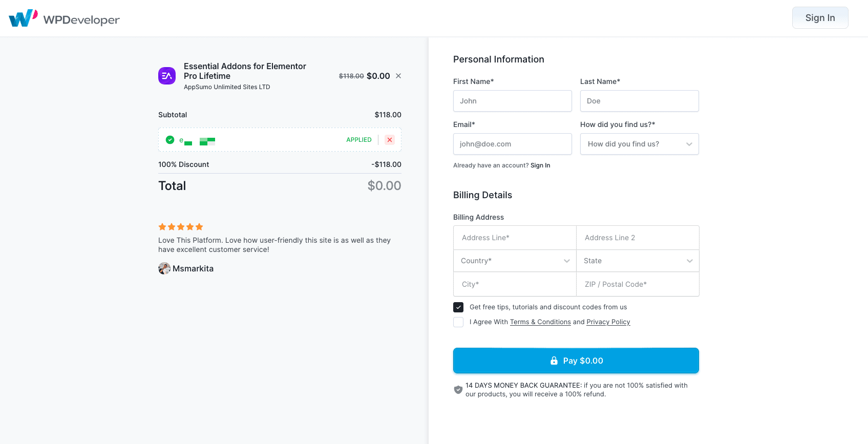Viewport: 868px width, 444px height.
Task: Open the State dropdown
Action: (x=638, y=261)
